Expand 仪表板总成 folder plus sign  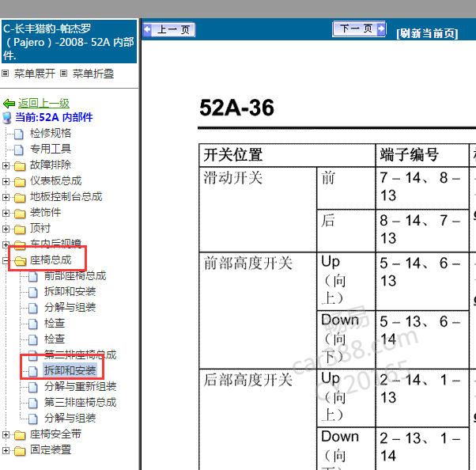click(6, 181)
